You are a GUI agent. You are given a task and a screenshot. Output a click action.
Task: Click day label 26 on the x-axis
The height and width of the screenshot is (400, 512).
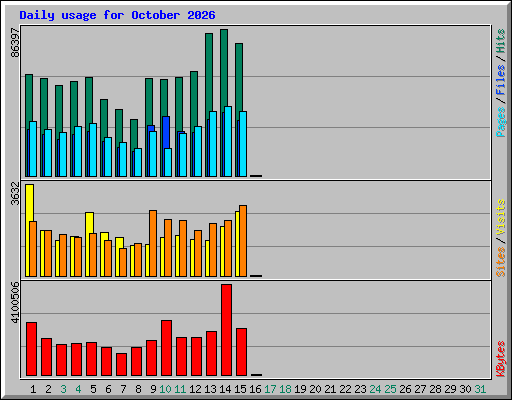(406, 389)
